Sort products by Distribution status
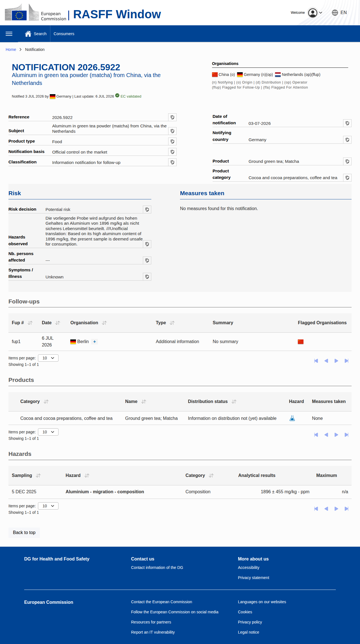 (x=234, y=402)
